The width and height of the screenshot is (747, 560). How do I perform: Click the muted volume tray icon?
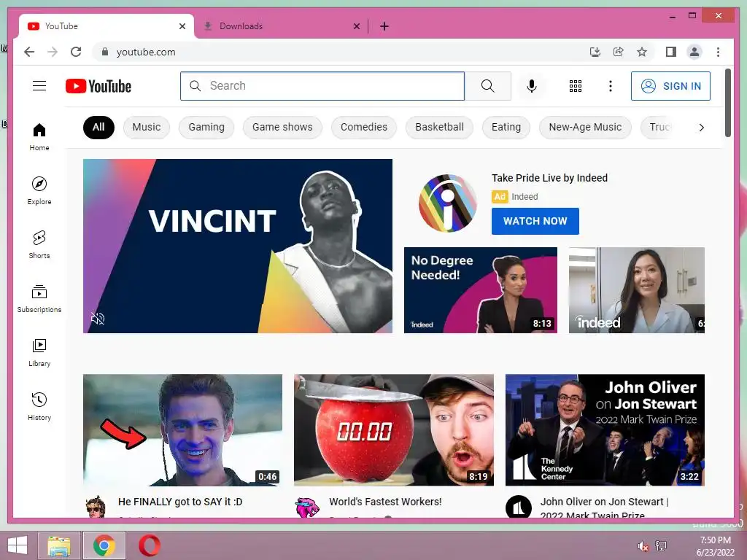click(643, 545)
